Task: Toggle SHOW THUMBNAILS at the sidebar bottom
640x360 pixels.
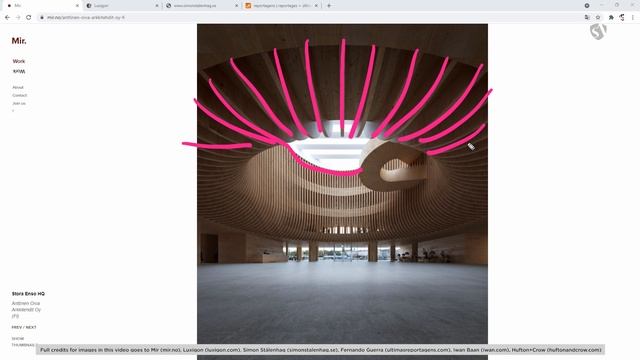Action: (23, 342)
